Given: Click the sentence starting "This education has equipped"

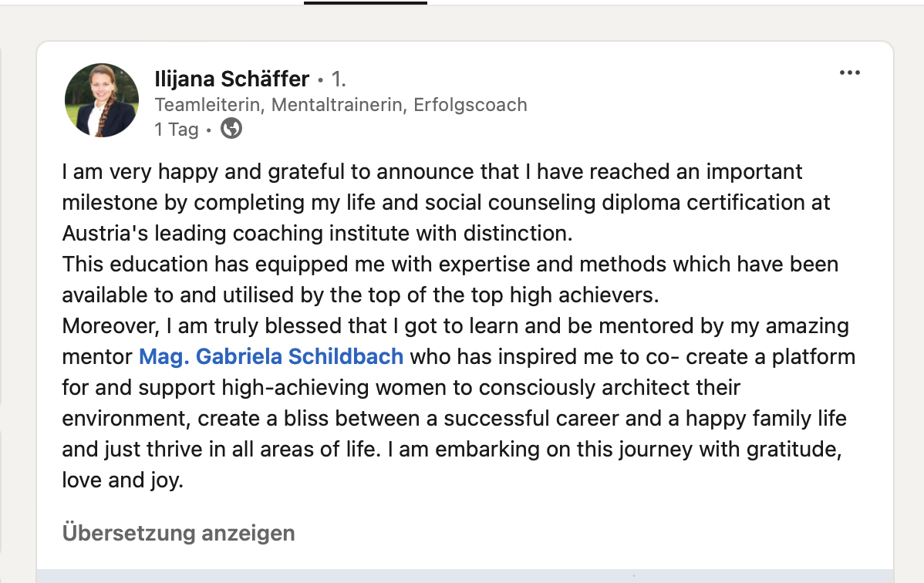Looking at the screenshot, I should coord(231,265).
